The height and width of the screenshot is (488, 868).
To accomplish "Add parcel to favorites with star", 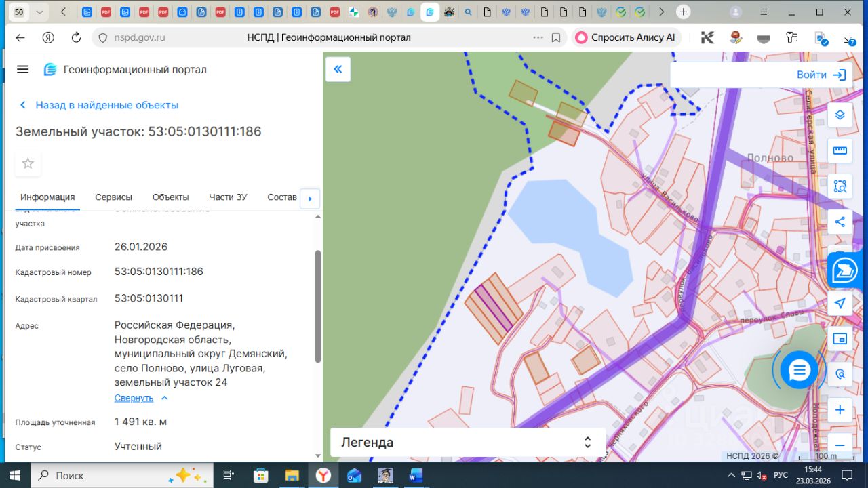I will coord(28,163).
